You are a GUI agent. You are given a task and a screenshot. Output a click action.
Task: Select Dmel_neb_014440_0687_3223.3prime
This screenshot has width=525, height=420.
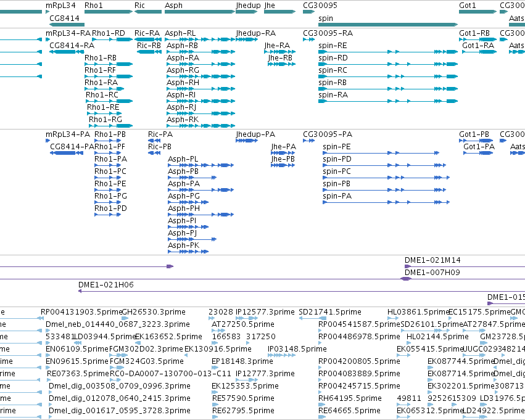coord(117,324)
